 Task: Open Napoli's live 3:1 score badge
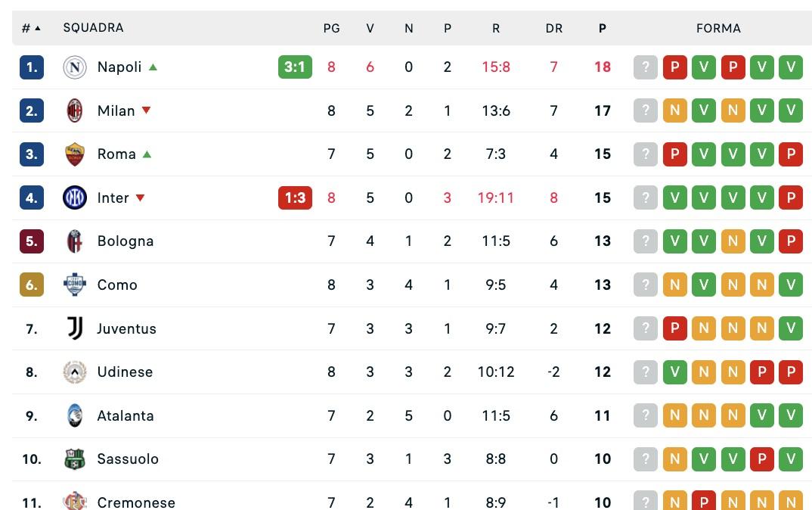tap(295, 67)
